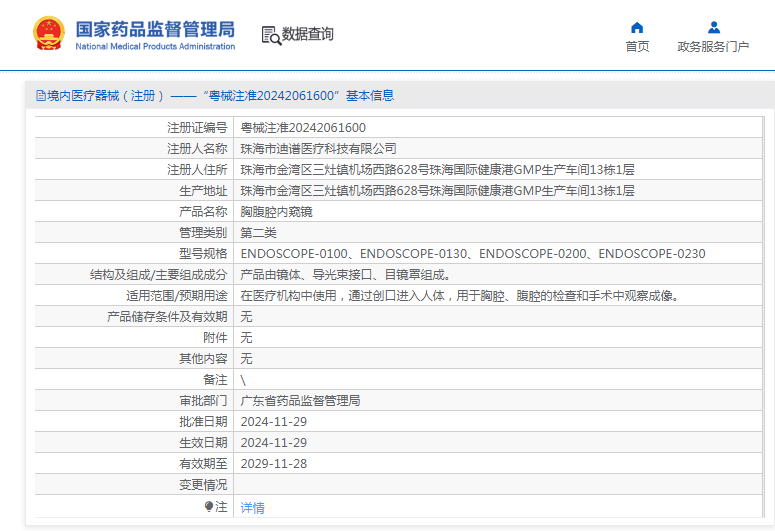Open the 数据查询 search icon
Image resolution: width=775 pixels, height=531 pixels.
pos(271,35)
